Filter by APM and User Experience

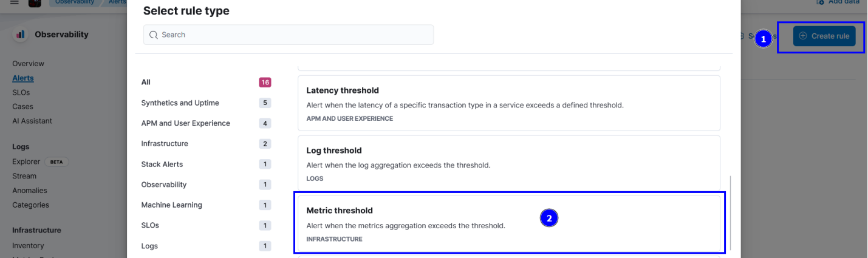[x=185, y=123]
